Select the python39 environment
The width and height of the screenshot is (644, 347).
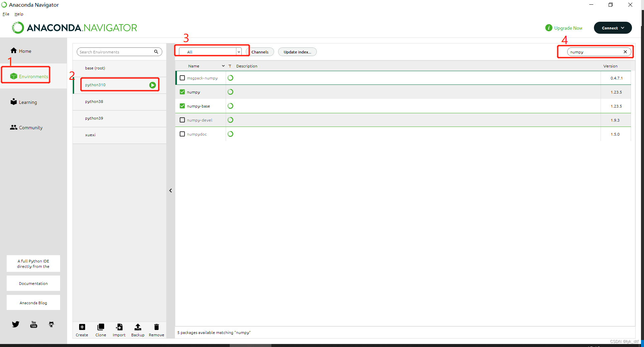pyautogui.click(x=120, y=118)
